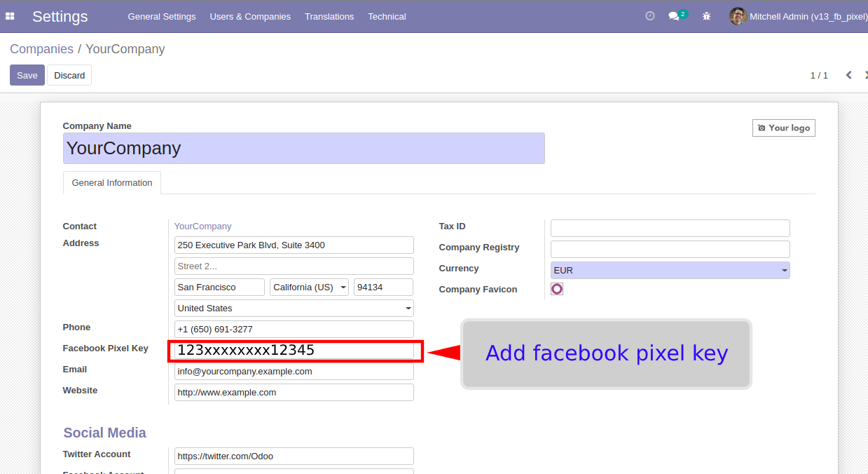Edit the ZIP code field 94134
This screenshot has width=868, height=474.
pos(383,287)
